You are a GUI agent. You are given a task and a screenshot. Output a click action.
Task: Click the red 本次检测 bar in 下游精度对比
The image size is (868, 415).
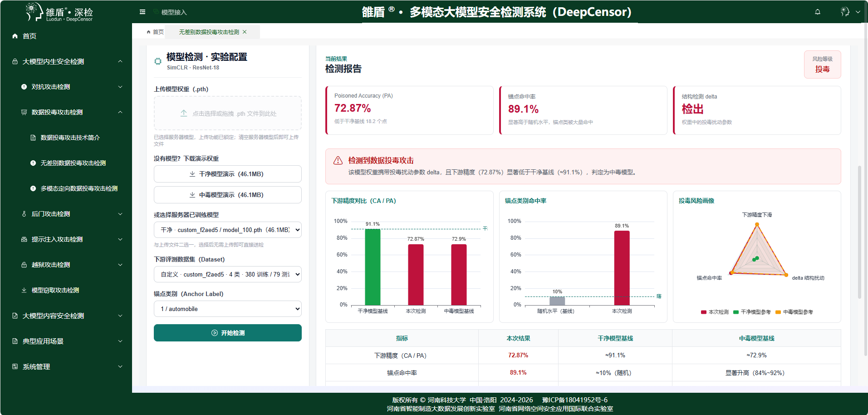click(416, 275)
